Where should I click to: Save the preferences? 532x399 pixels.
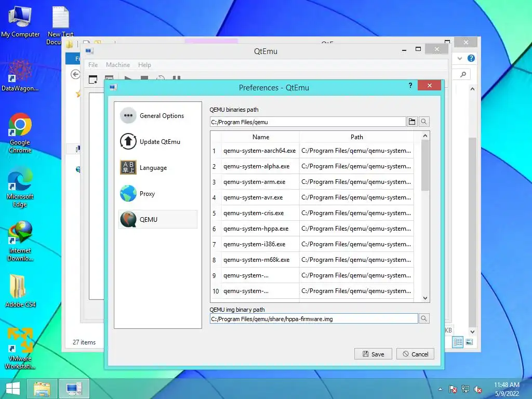373,354
